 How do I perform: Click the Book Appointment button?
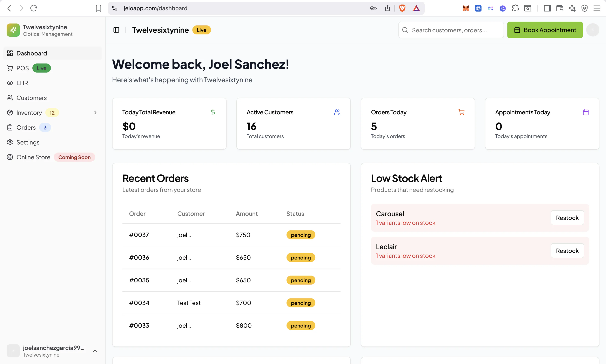[545, 30]
